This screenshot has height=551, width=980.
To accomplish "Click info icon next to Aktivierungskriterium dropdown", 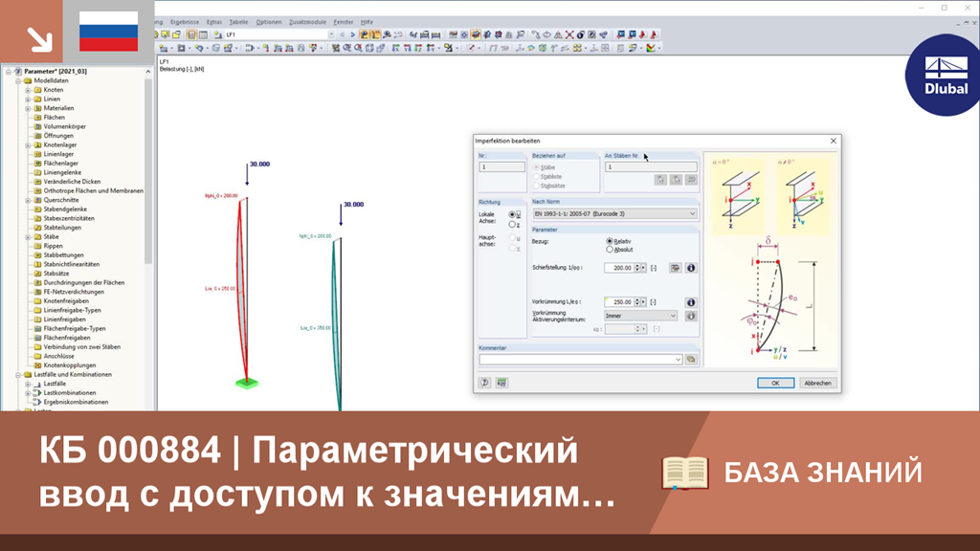I will (691, 316).
